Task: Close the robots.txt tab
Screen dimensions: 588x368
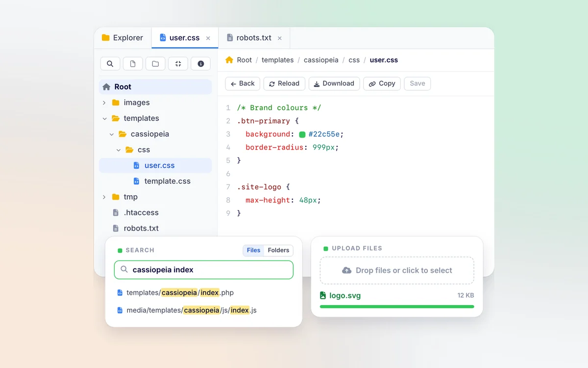Action: pos(280,38)
